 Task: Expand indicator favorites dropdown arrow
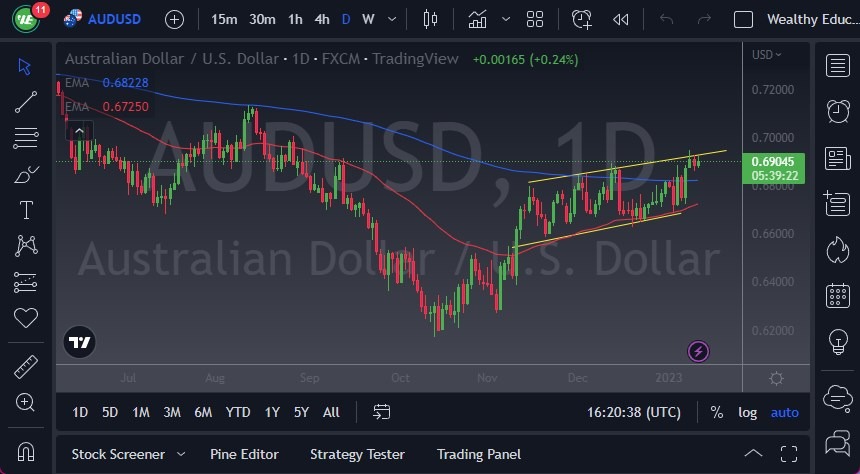click(x=506, y=19)
